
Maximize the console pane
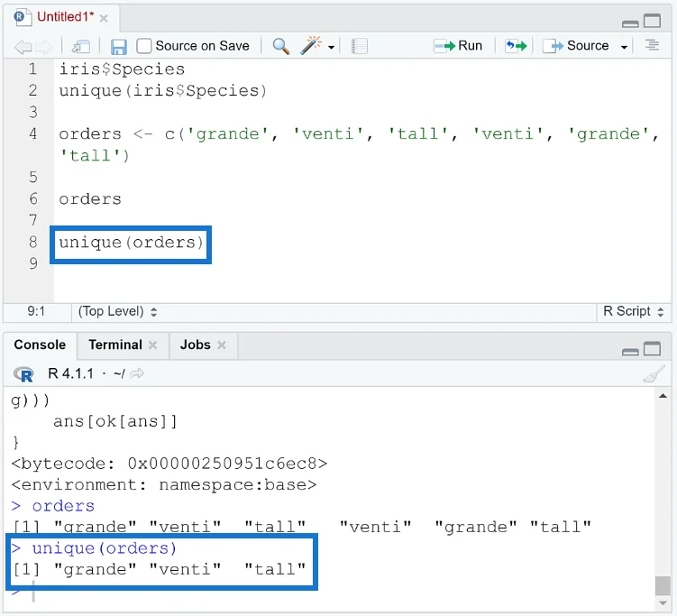(x=653, y=349)
